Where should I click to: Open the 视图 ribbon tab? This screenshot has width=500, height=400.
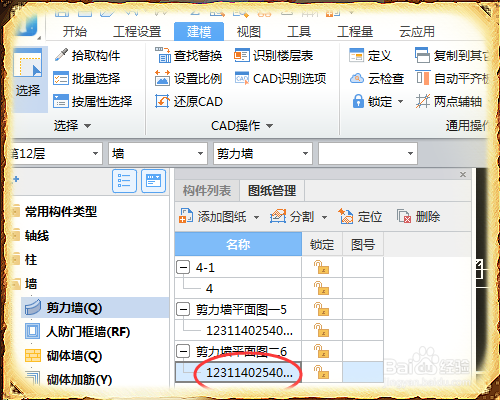coord(249,32)
